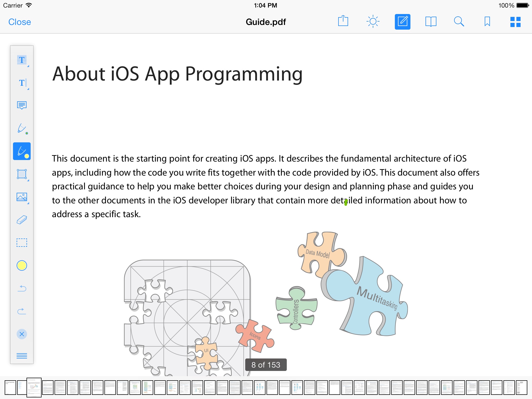Show the thumbnail grid view
Image resolution: width=532 pixels, height=399 pixels.
click(x=515, y=22)
